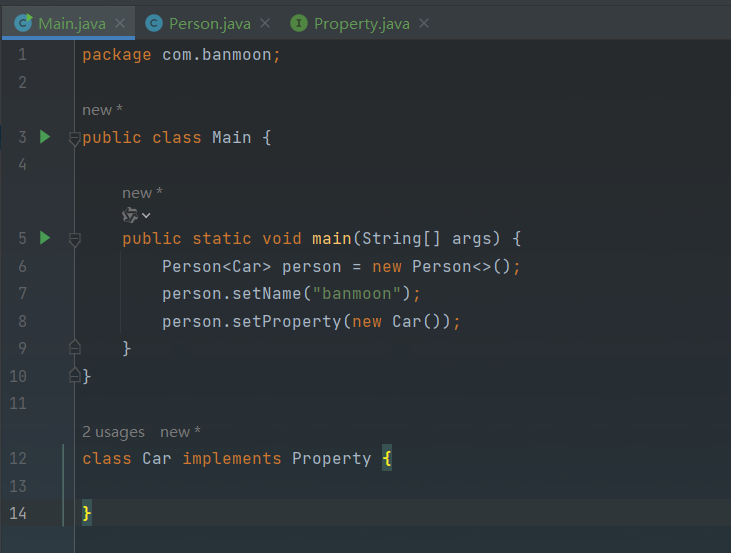The image size is (731, 553).
Task: Expand the dropdown chevron next to inlay icon
Action: pos(146,215)
